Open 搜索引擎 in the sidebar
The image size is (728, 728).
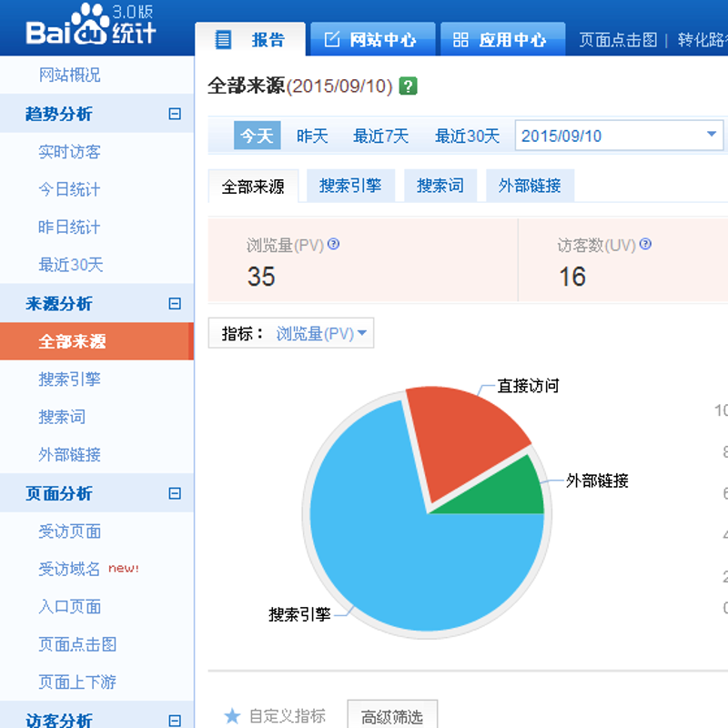[x=69, y=379]
